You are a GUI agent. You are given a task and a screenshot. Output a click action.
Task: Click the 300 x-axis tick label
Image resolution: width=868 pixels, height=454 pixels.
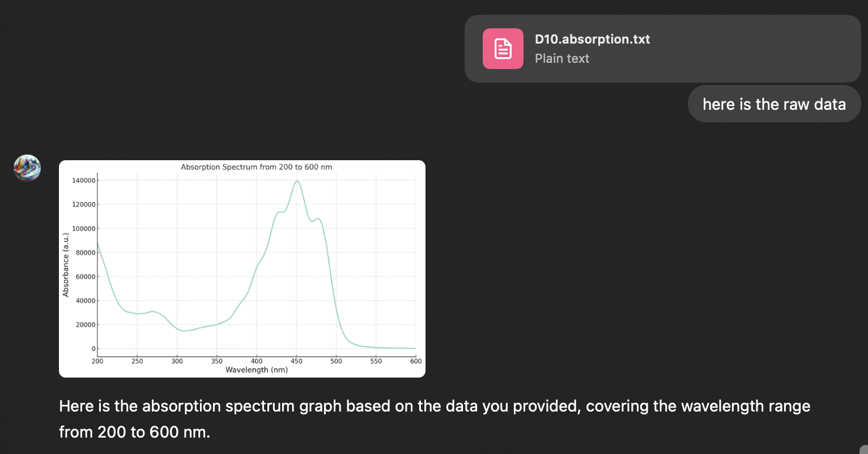tap(177, 361)
